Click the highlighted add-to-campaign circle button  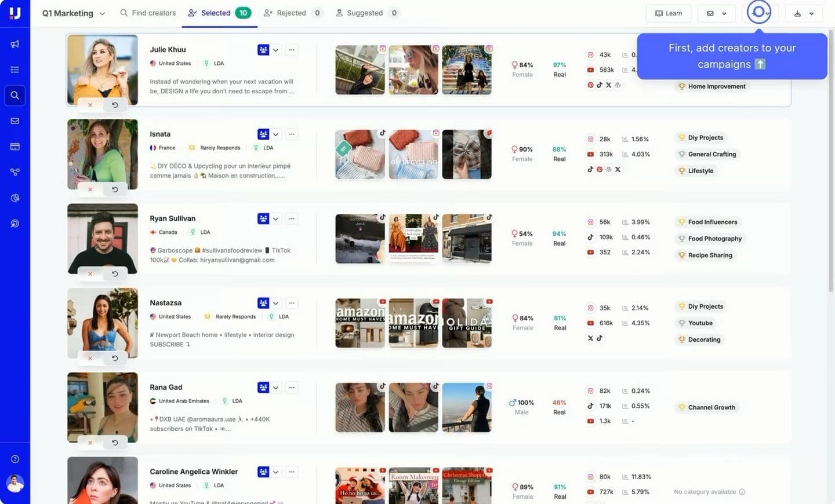pyautogui.click(x=759, y=12)
